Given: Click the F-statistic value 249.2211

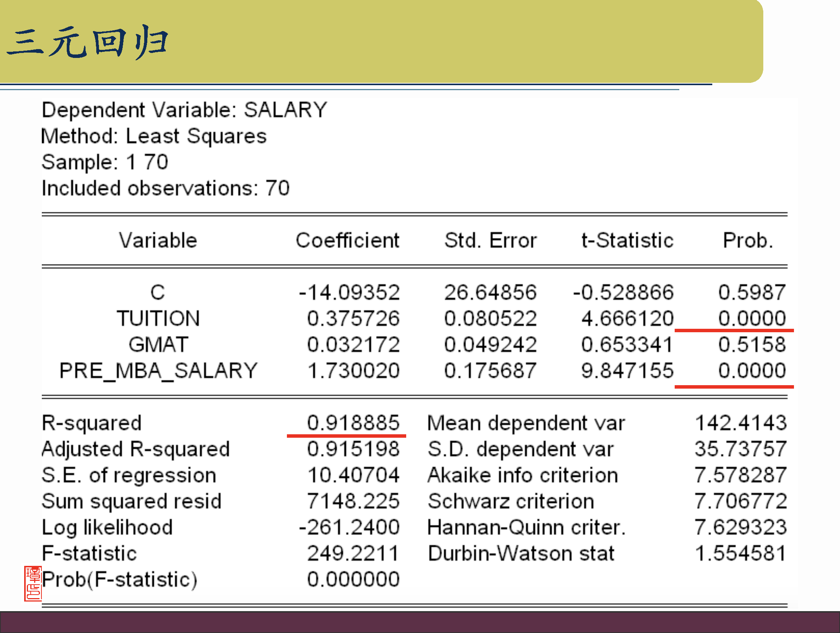Looking at the screenshot, I should (x=353, y=553).
